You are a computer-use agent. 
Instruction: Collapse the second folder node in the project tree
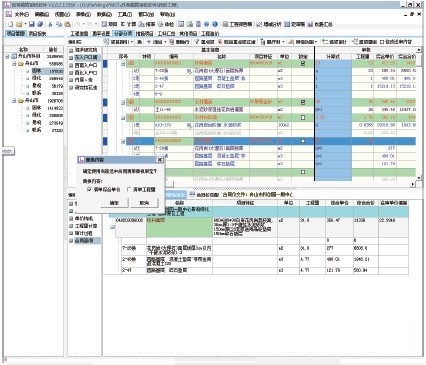(14, 100)
